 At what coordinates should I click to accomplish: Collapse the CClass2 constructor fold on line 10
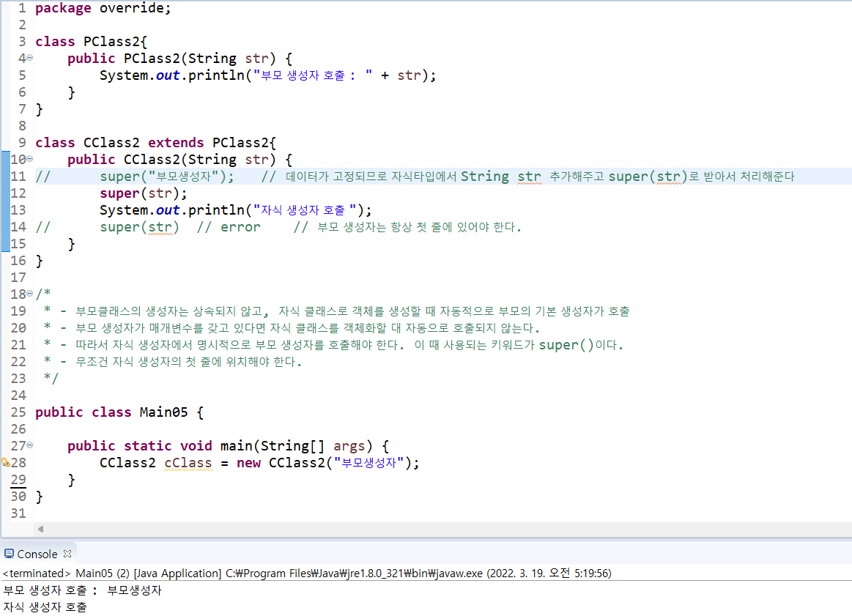click(x=29, y=159)
